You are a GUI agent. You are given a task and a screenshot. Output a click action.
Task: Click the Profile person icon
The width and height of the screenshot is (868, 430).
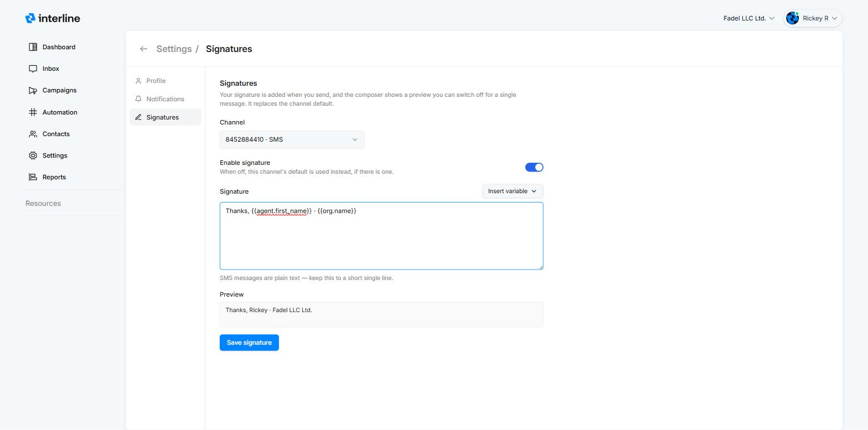138,81
